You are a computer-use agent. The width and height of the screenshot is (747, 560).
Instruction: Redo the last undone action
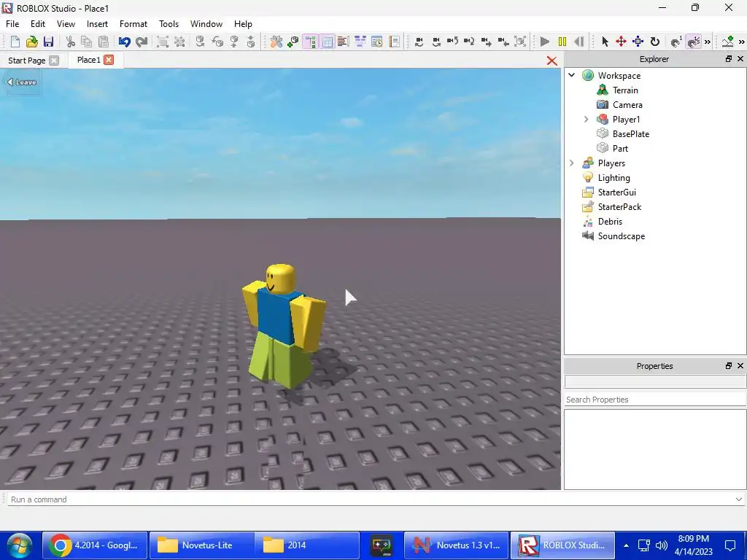click(x=142, y=42)
